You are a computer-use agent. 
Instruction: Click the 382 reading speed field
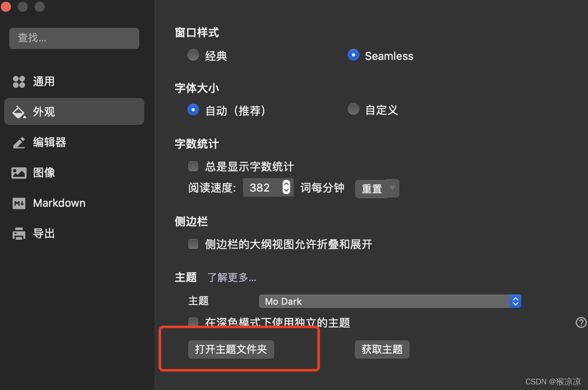tap(262, 187)
